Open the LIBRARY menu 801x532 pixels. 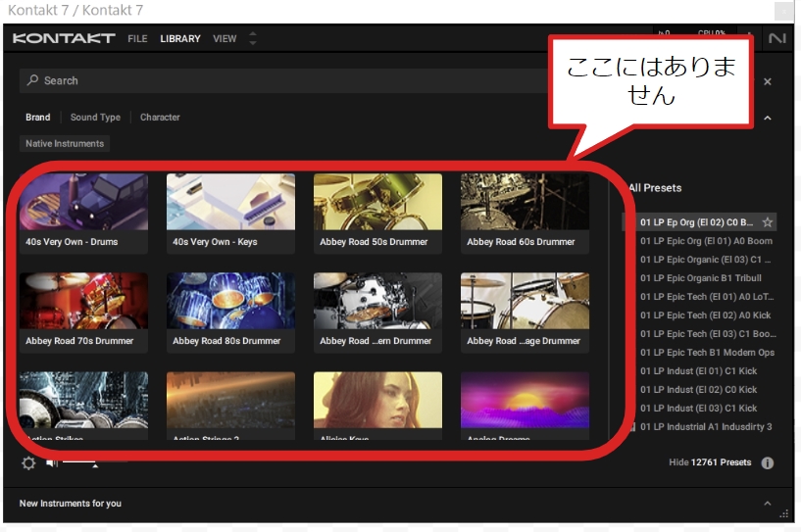[180, 39]
